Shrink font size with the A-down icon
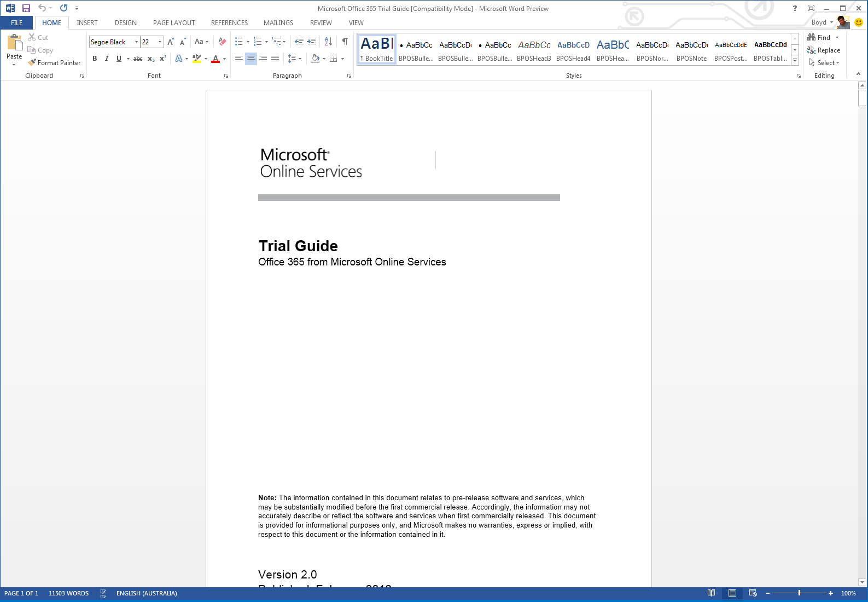Image resolution: width=868 pixels, height=602 pixels. (183, 42)
